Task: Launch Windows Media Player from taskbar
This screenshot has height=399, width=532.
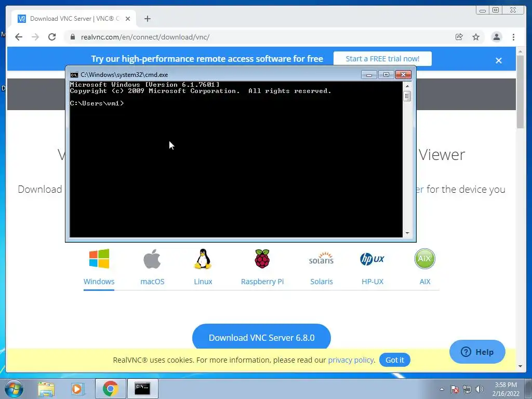Action: point(77,389)
